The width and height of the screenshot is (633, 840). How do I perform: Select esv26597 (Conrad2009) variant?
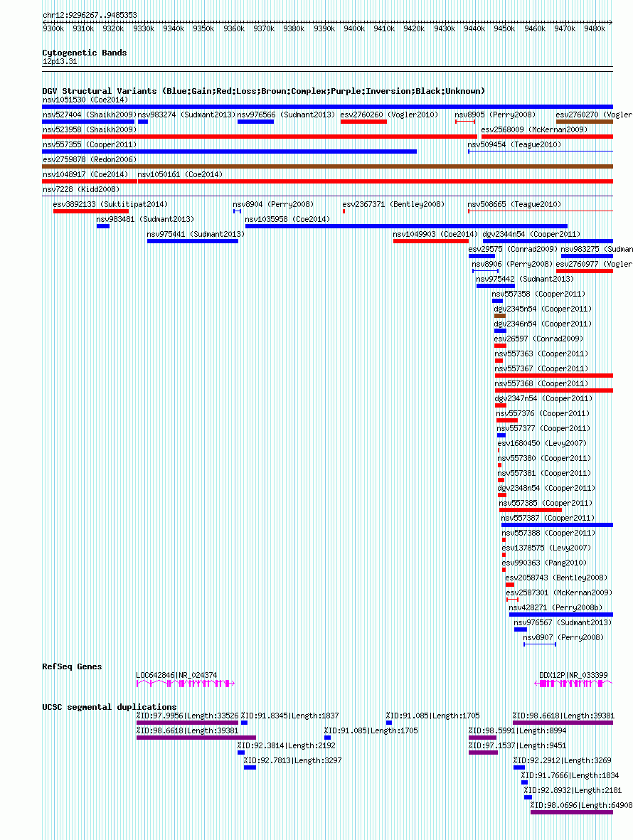[500, 346]
